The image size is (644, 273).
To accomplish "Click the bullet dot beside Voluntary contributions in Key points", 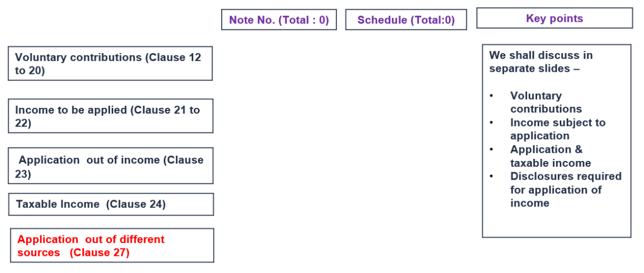I will [x=491, y=96].
